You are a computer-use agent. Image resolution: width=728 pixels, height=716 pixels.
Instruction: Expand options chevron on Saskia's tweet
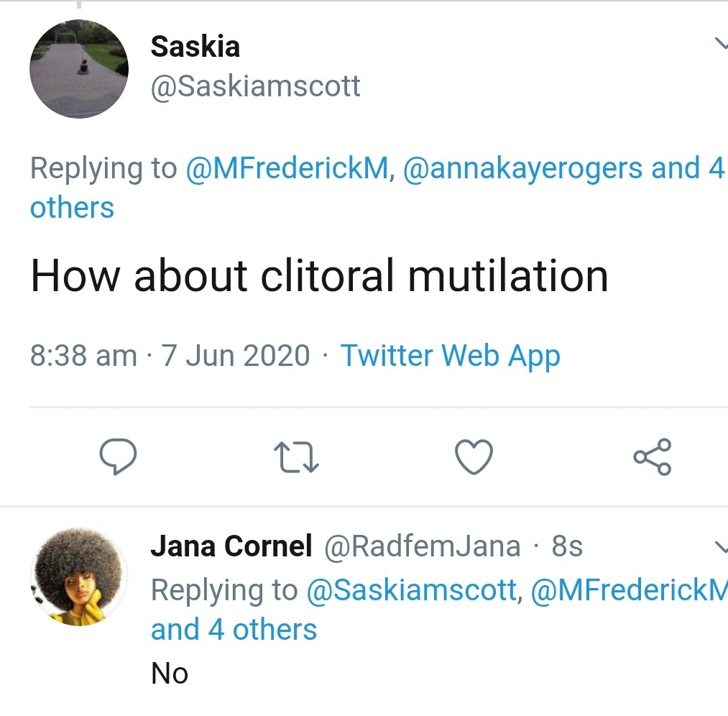[x=721, y=43]
